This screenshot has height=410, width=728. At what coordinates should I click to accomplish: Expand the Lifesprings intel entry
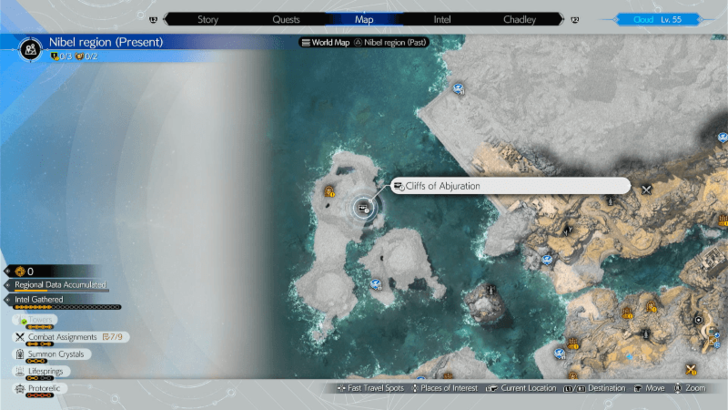tap(45, 371)
